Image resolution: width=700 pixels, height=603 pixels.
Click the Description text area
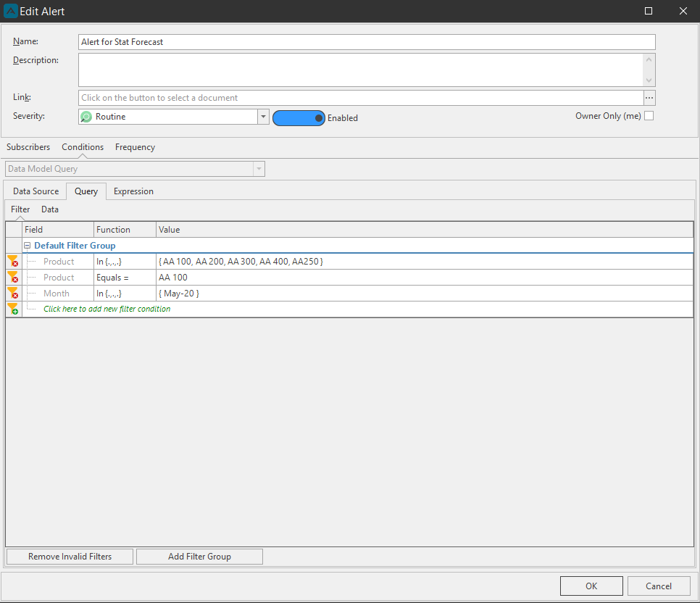[361, 70]
